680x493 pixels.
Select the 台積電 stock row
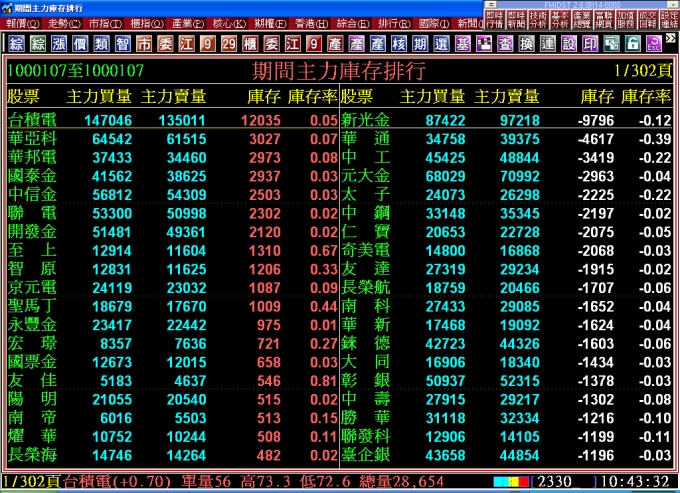pyautogui.click(x=173, y=120)
